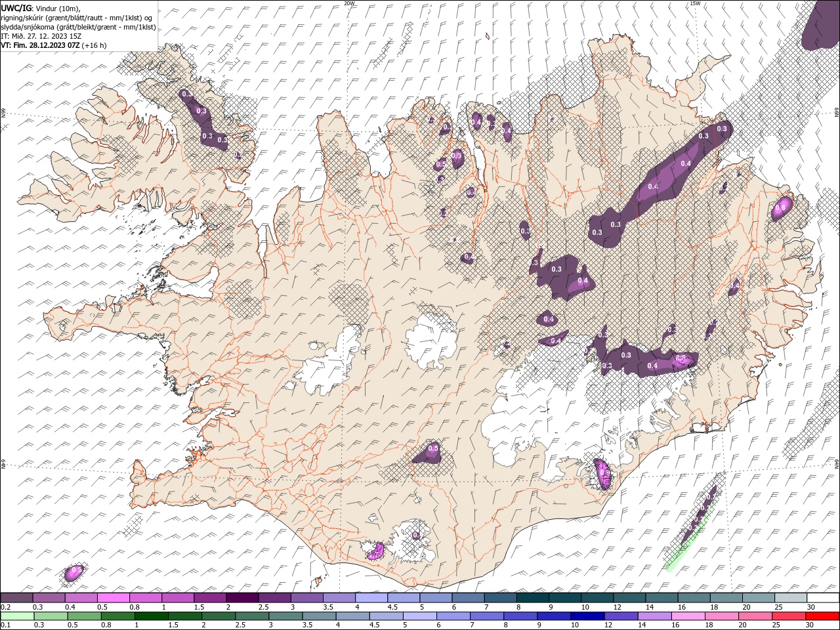Pick the darkest purple upper swatch labeled 2
This screenshot has width=840, height=630.
242,598
